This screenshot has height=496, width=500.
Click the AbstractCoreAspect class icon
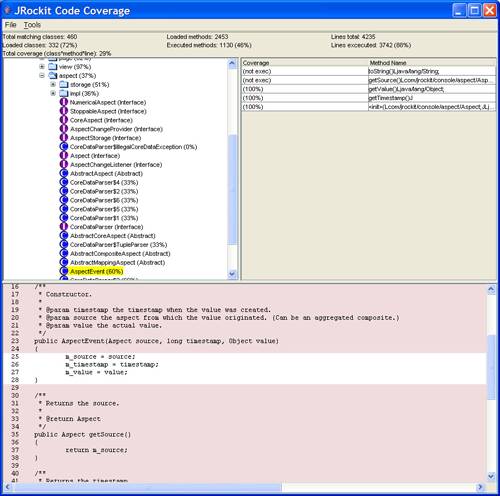tap(64, 236)
